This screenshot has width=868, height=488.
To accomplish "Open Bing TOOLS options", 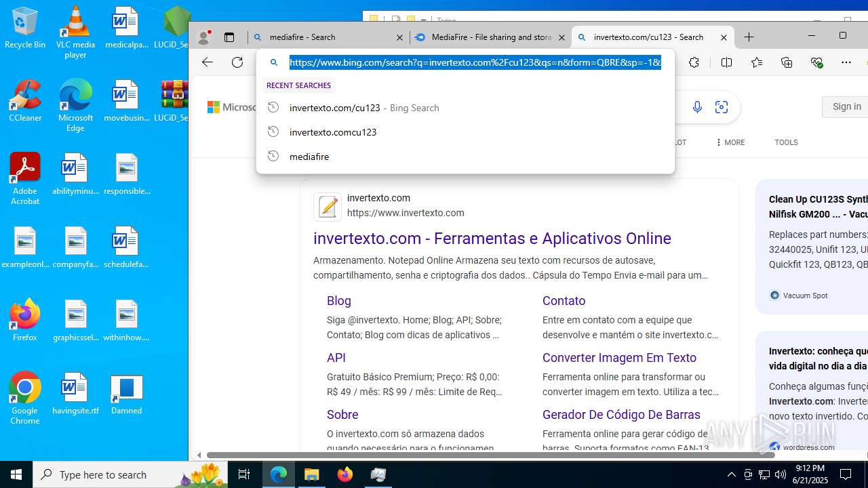I will (x=786, y=142).
